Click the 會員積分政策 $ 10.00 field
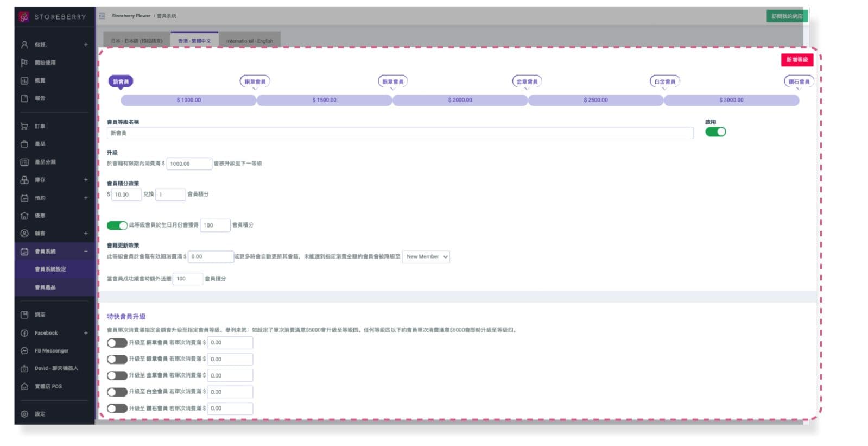This screenshot has width=868, height=446. pos(126,194)
